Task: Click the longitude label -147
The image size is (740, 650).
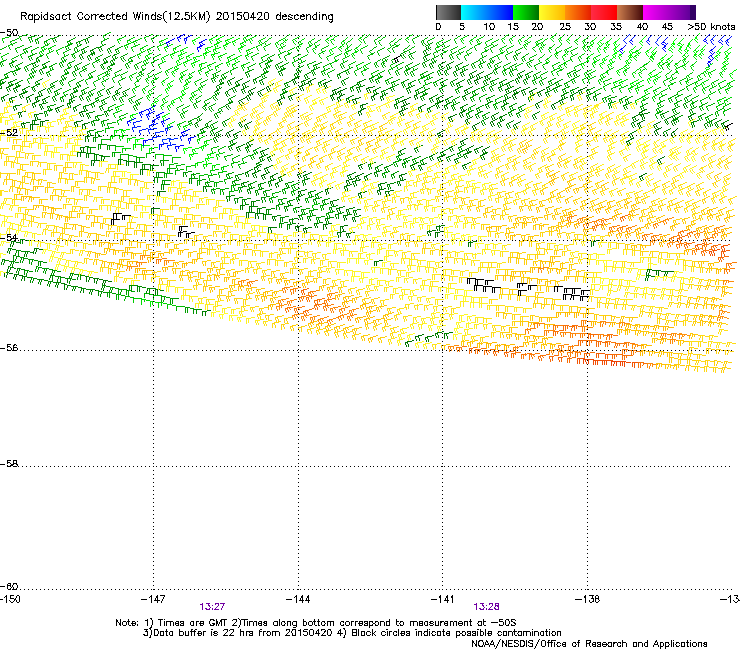Action: pos(153,599)
